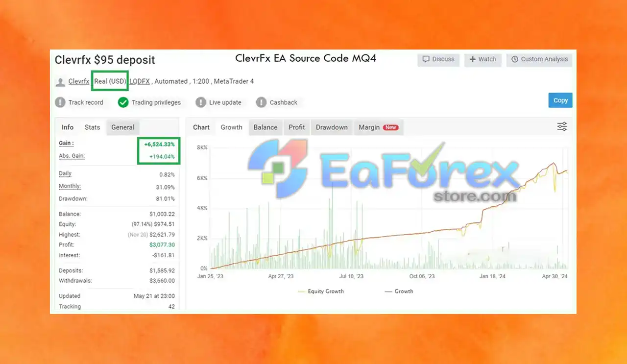
Task: Switch to the General tab
Action: pos(122,127)
